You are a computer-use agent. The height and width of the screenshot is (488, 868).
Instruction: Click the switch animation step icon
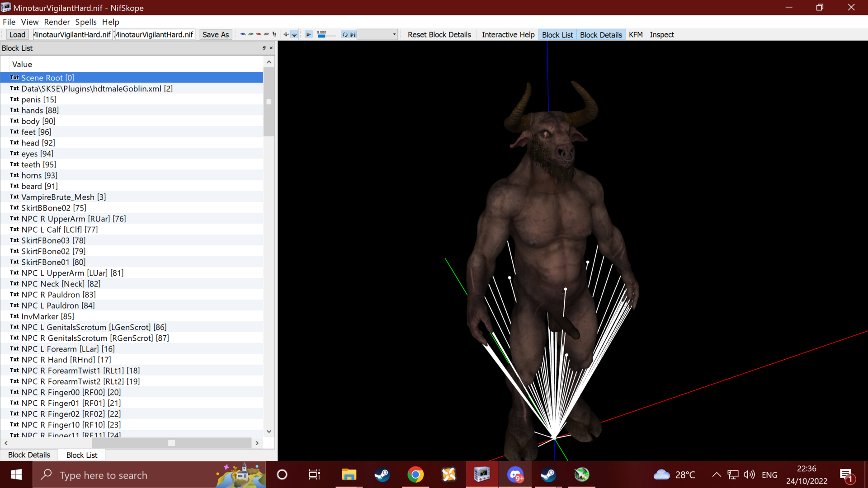point(353,34)
